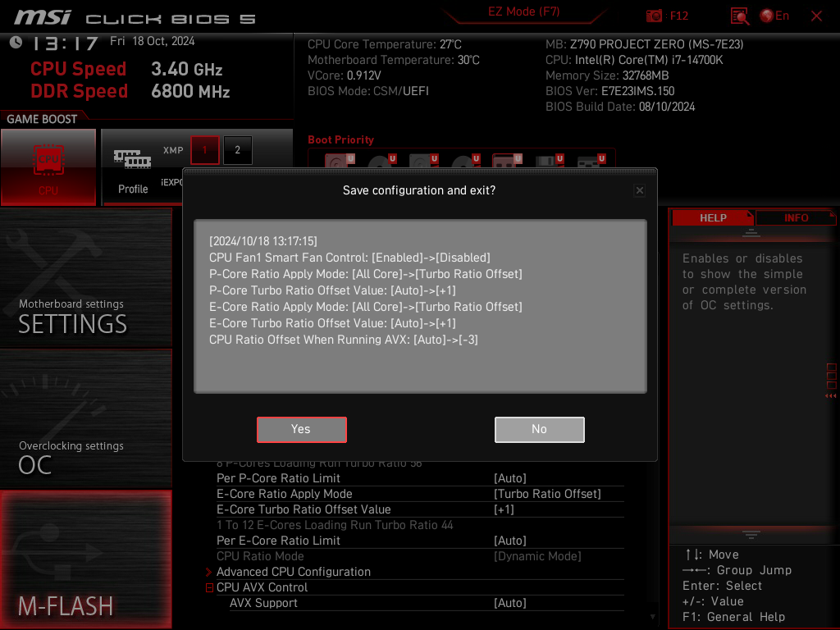This screenshot has height=630, width=840.
Task: Open the Motherboard settings SETTINGS panel
Action: (x=85, y=277)
